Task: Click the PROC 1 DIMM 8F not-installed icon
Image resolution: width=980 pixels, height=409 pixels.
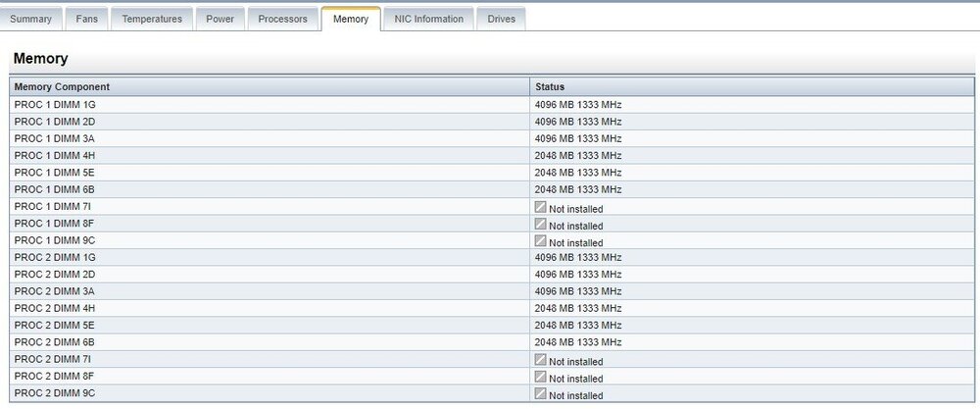Action: (x=540, y=225)
